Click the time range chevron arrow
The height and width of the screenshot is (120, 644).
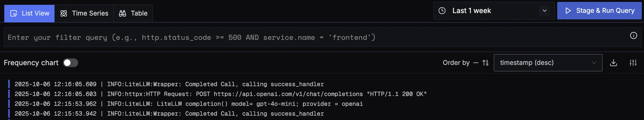point(545,11)
